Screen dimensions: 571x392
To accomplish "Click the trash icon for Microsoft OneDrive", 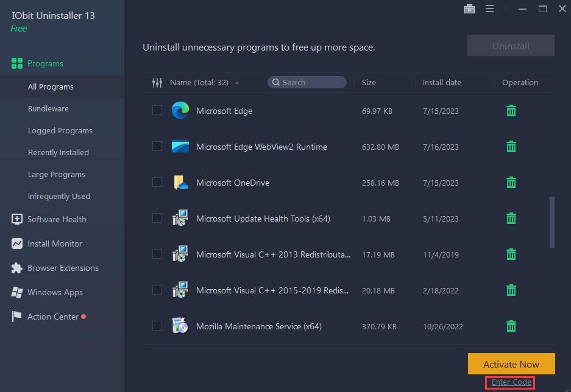I will [511, 182].
